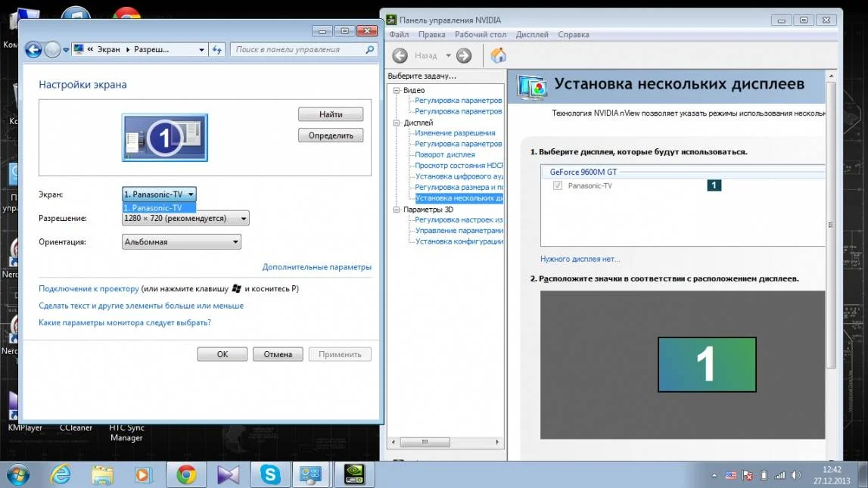Collapse the Дисплей tree node
868x488 pixels.
click(x=397, y=123)
